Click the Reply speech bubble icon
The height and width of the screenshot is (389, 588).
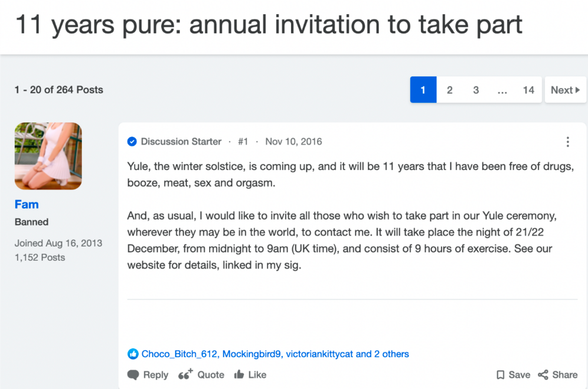coord(133,375)
